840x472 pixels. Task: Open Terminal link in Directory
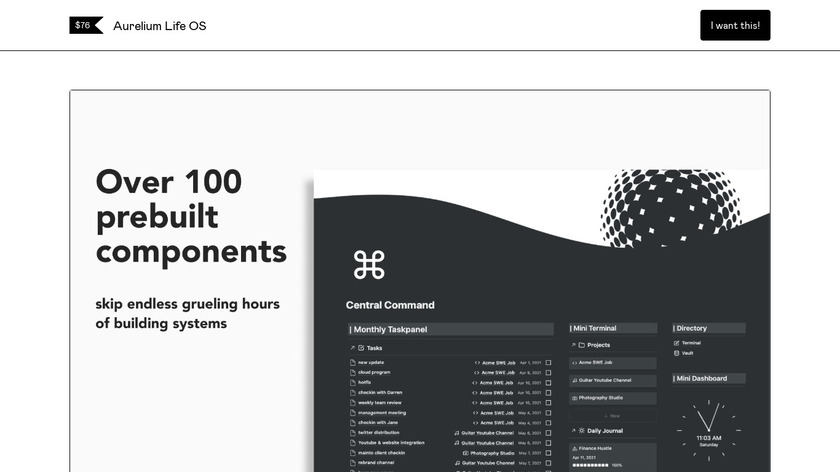coord(691,343)
